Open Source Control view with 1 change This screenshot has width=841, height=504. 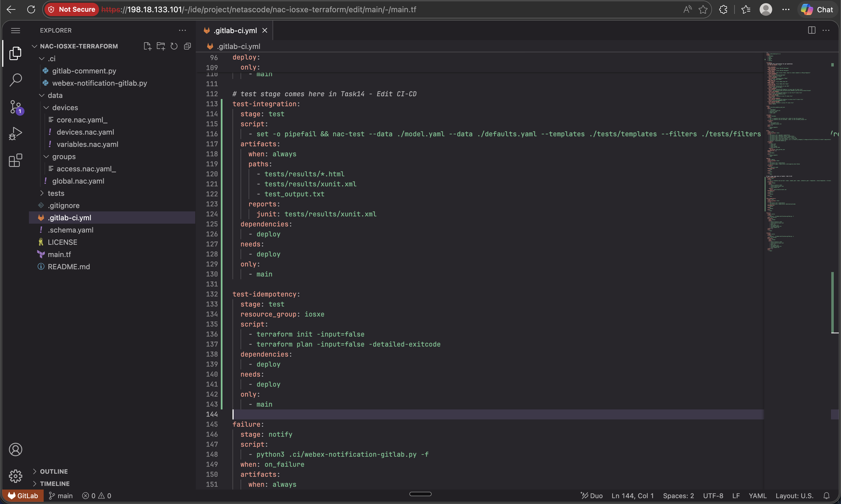(x=15, y=107)
